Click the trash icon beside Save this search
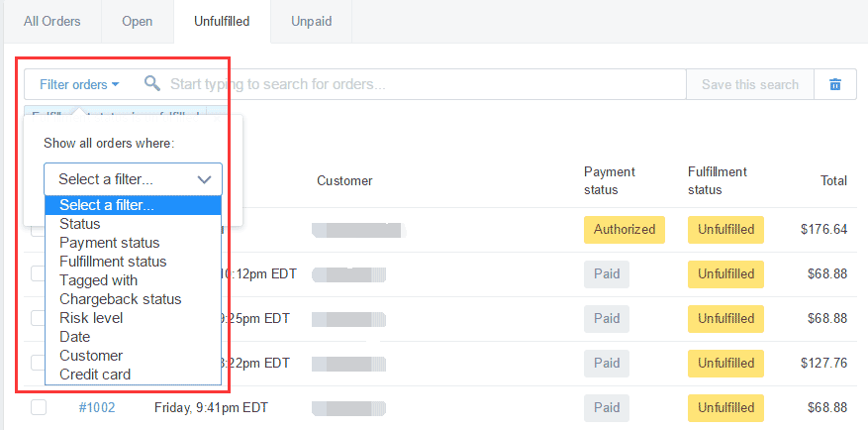This screenshot has height=430, width=868. 835,84
